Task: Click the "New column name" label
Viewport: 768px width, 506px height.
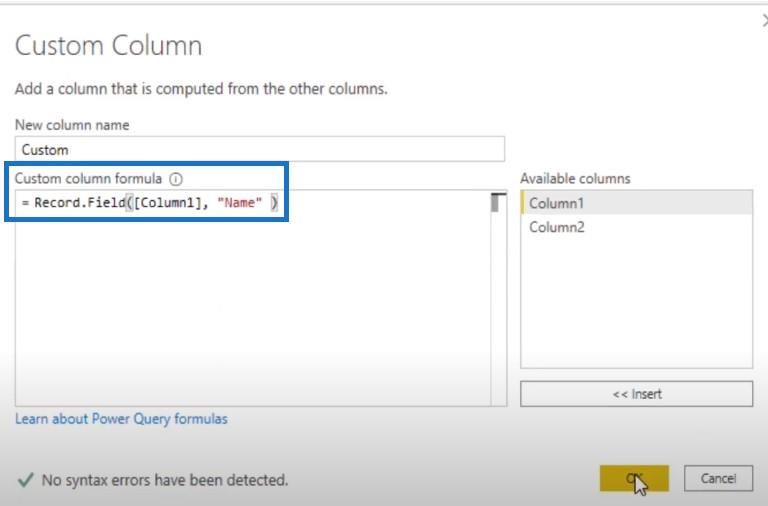Action: point(72,125)
